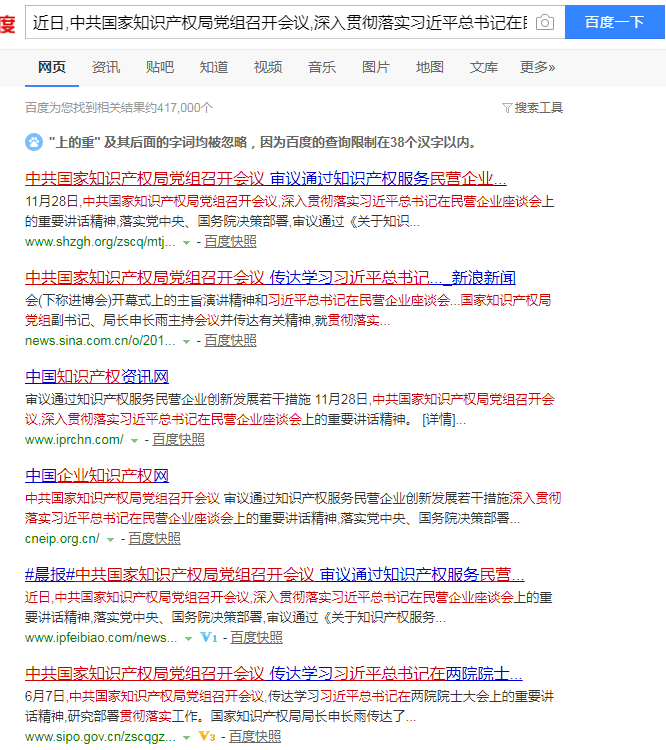
Task: Open the 贴吧 tab
Action: click(160, 67)
